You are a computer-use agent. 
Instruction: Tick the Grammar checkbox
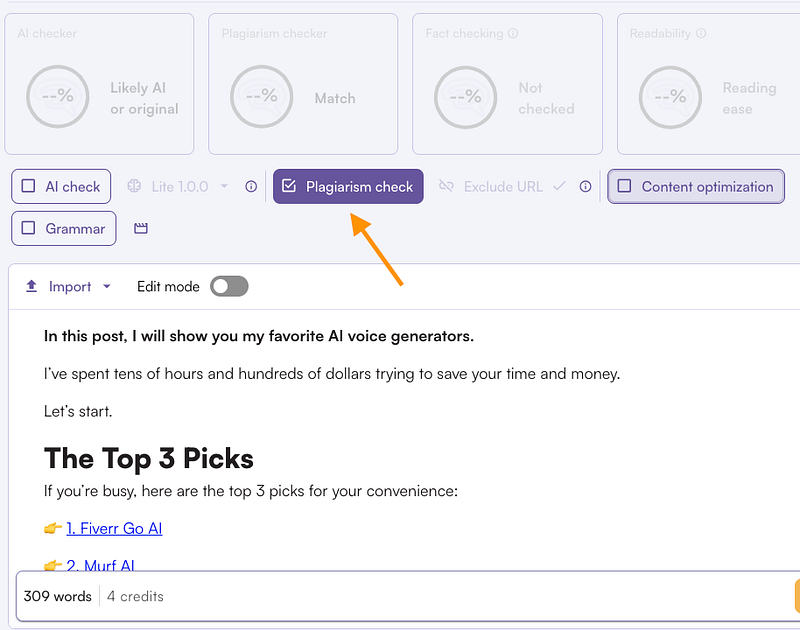pyautogui.click(x=29, y=228)
